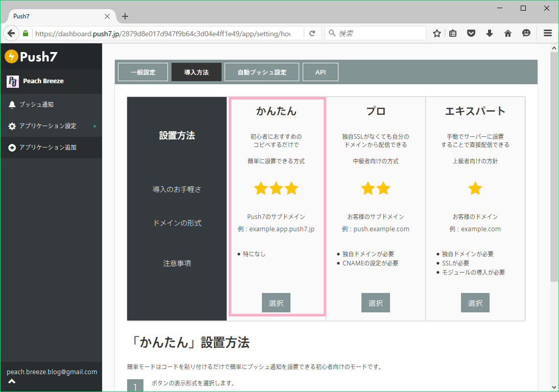Viewport: 559px width, 392px height.
Task: Click the bell icon for プッシュ通知
Action: coord(12,105)
